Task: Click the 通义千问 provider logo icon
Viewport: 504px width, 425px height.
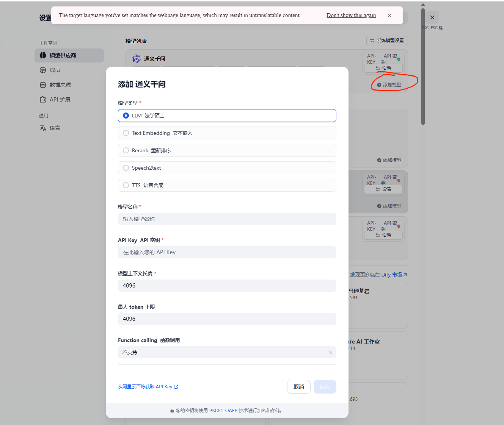Action: point(136,59)
